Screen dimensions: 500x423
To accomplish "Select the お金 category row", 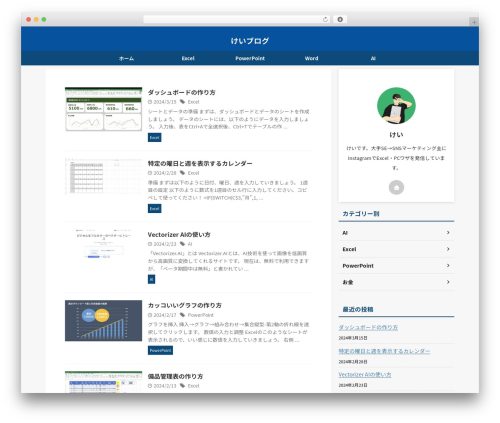I will (x=396, y=282).
